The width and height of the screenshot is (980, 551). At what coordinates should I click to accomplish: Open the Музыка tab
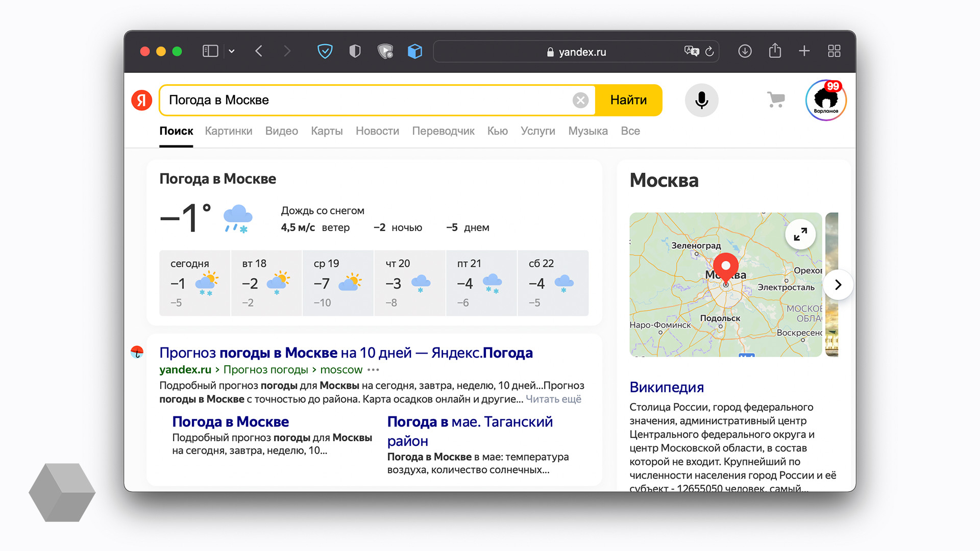588,131
